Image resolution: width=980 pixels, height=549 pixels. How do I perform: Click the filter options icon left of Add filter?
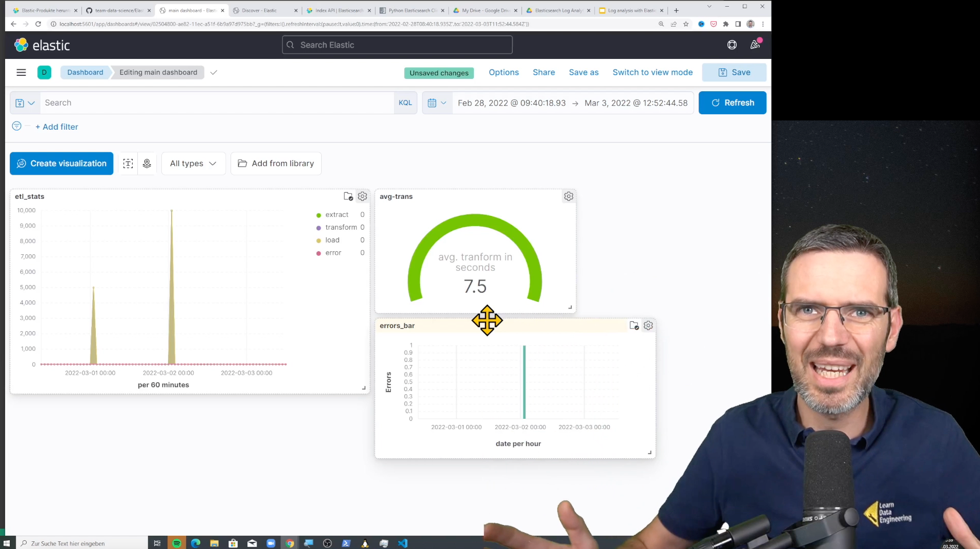coord(17,126)
